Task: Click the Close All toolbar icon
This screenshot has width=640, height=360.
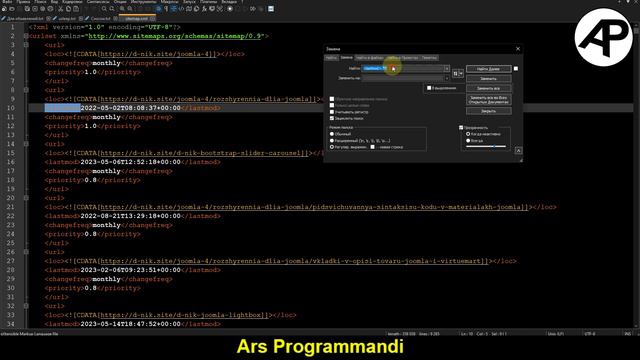Action: point(42,9)
